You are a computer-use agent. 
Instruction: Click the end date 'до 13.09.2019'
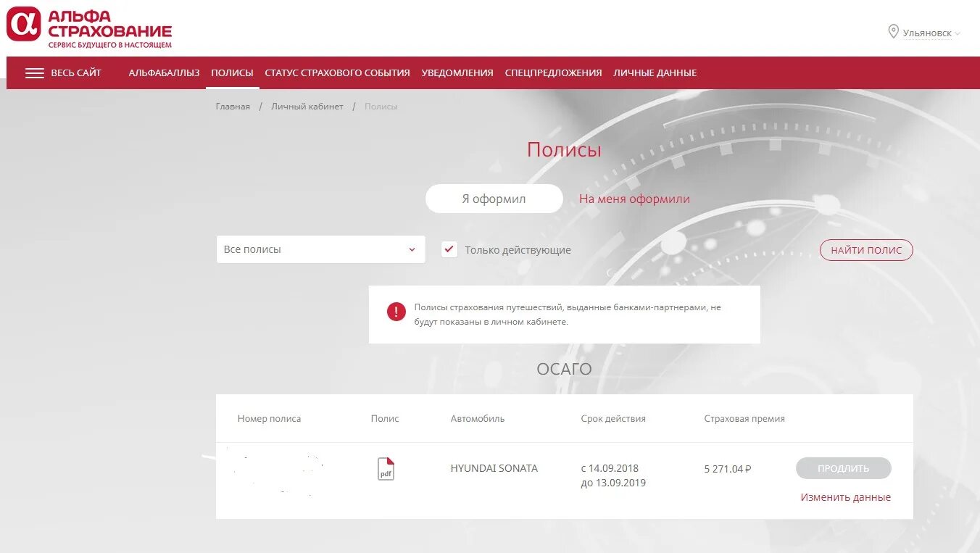click(613, 483)
